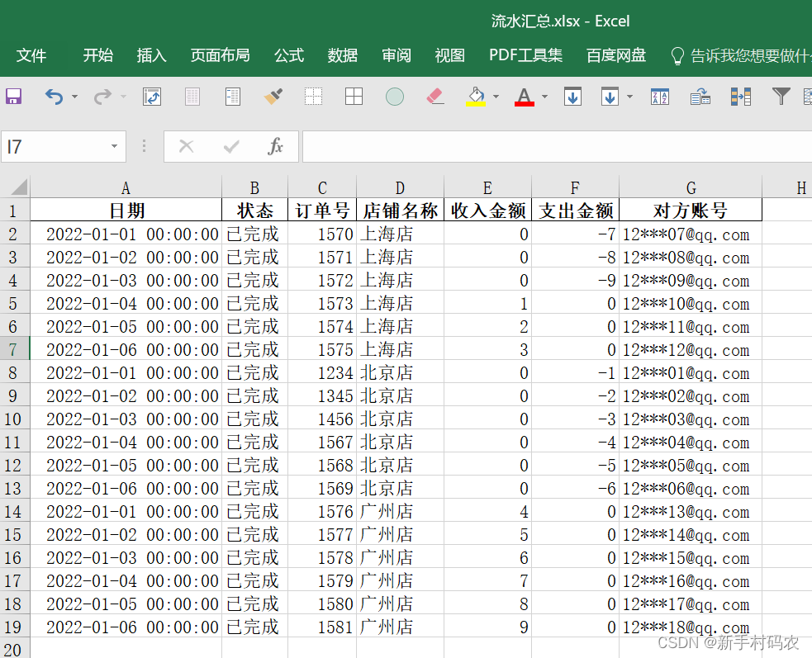Screen dimensions: 812x658
Task: Click the dotted no-border grid icon
Action: [x=313, y=97]
